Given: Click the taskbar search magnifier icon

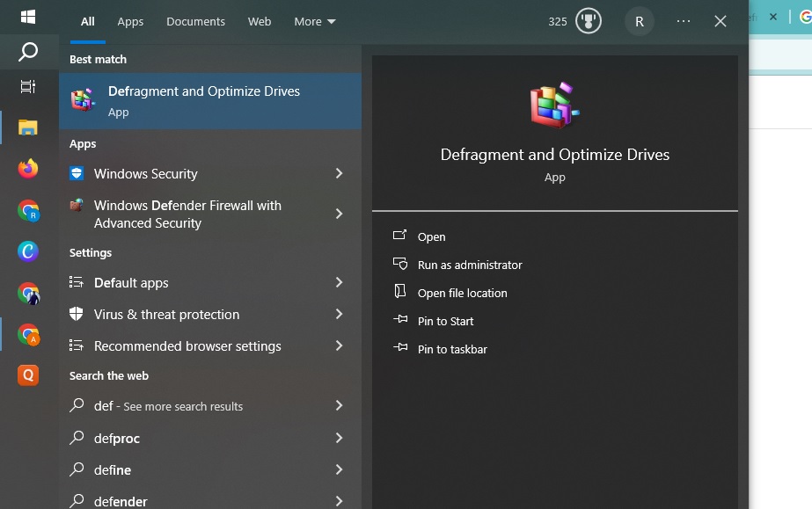Looking at the screenshot, I should coord(28,53).
